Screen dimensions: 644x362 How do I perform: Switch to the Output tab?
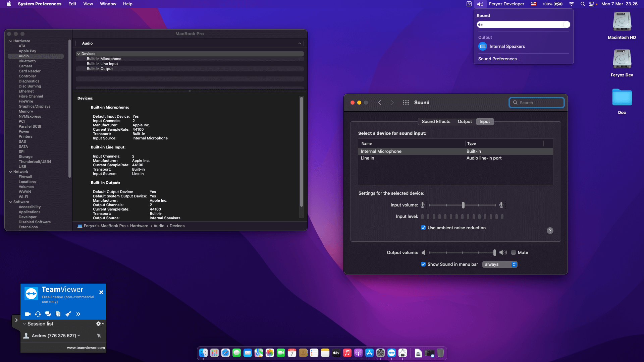click(x=465, y=122)
